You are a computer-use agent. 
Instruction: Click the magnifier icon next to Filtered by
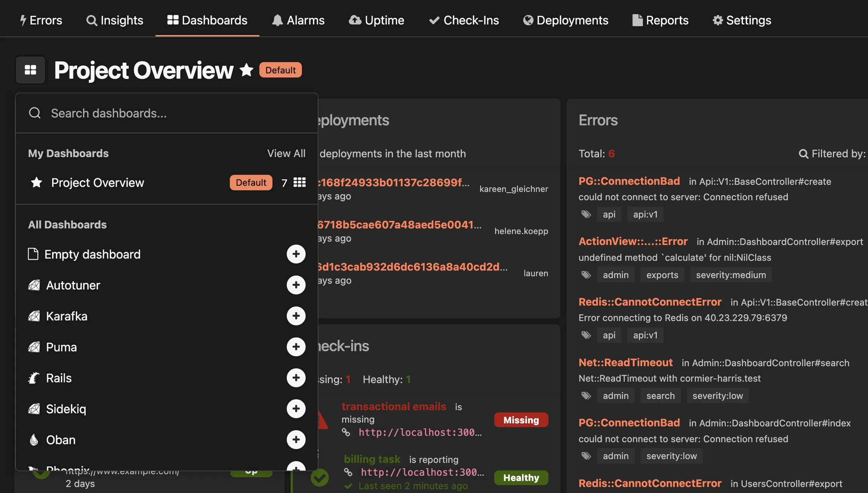click(803, 154)
